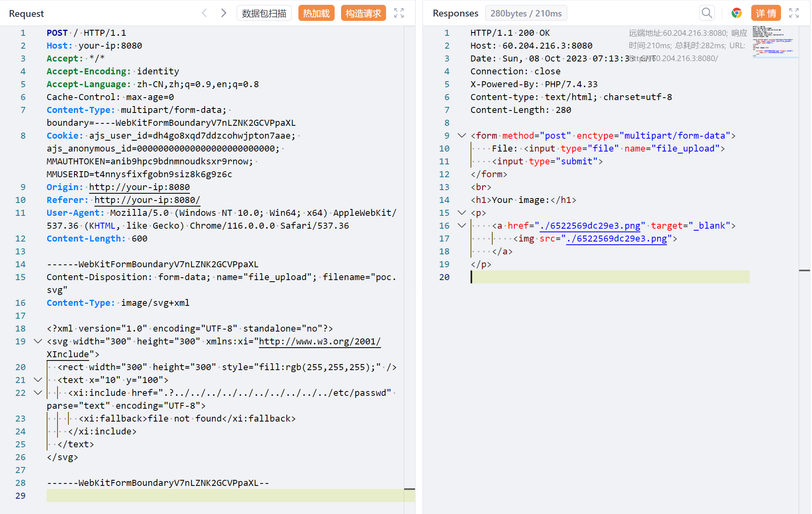Click the 280bytes / 210ms response badge
This screenshot has height=514, width=812.
(526, 13)
